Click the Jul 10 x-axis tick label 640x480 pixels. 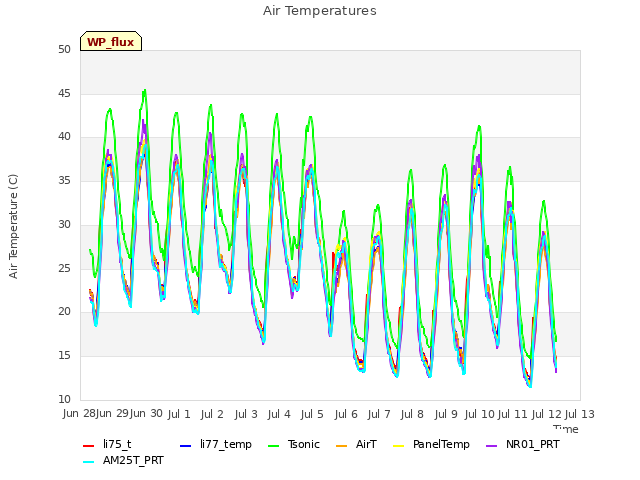480,414
